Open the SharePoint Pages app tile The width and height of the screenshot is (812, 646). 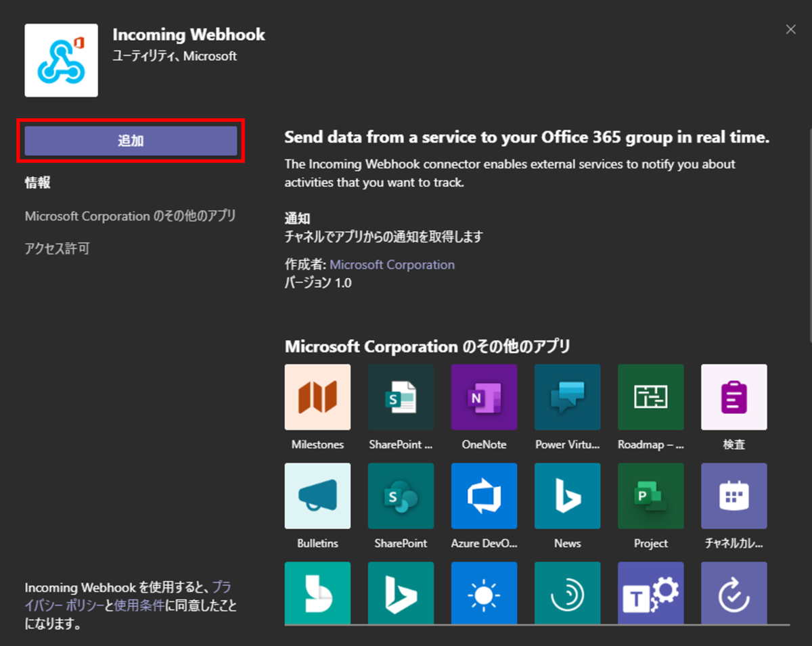(401, 397)
